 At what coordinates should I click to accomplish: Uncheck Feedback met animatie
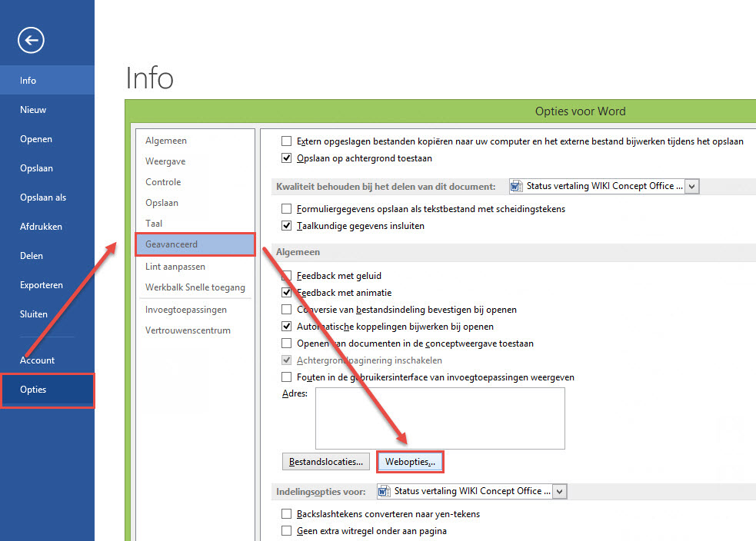pos(287,293)
